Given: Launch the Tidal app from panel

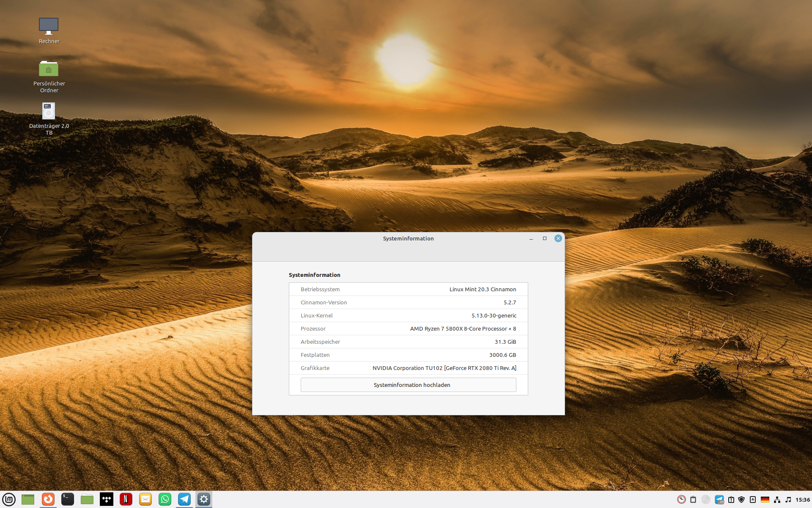Looking at the screenshot, I should 107,500.
